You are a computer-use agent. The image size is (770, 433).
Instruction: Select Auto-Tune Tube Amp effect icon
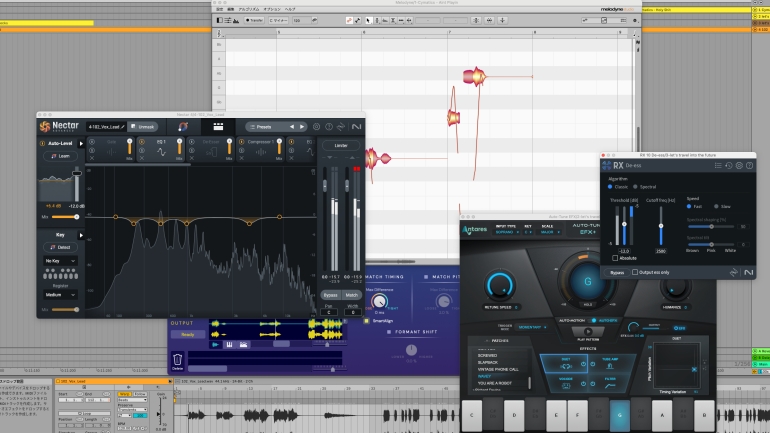coord(610,366)
